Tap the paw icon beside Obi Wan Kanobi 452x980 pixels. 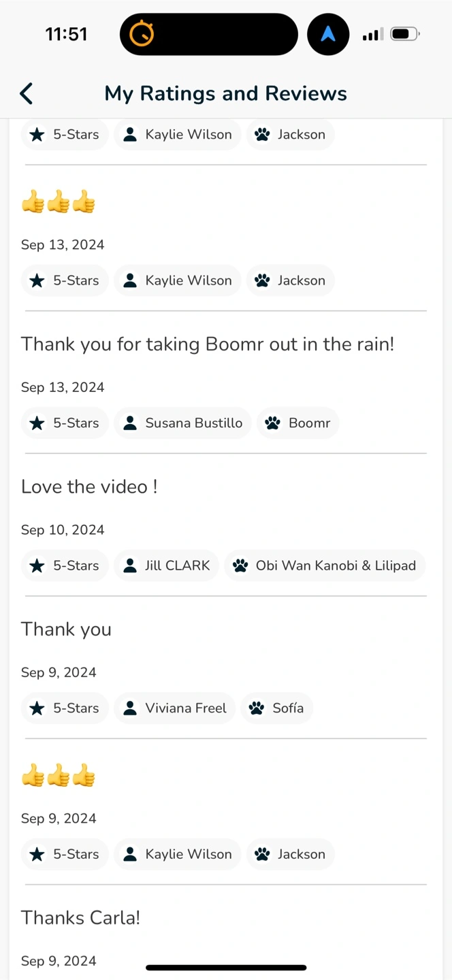pyautogui.click(x=240, y=566)
